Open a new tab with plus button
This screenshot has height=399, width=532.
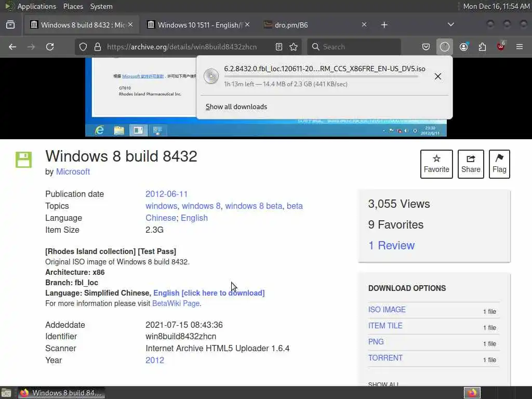pos(384,25)
